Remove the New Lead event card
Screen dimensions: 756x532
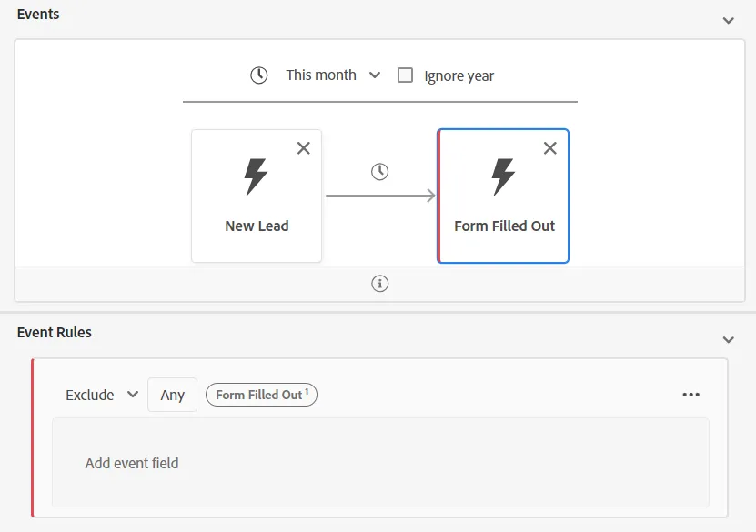[x=304, y=148]
